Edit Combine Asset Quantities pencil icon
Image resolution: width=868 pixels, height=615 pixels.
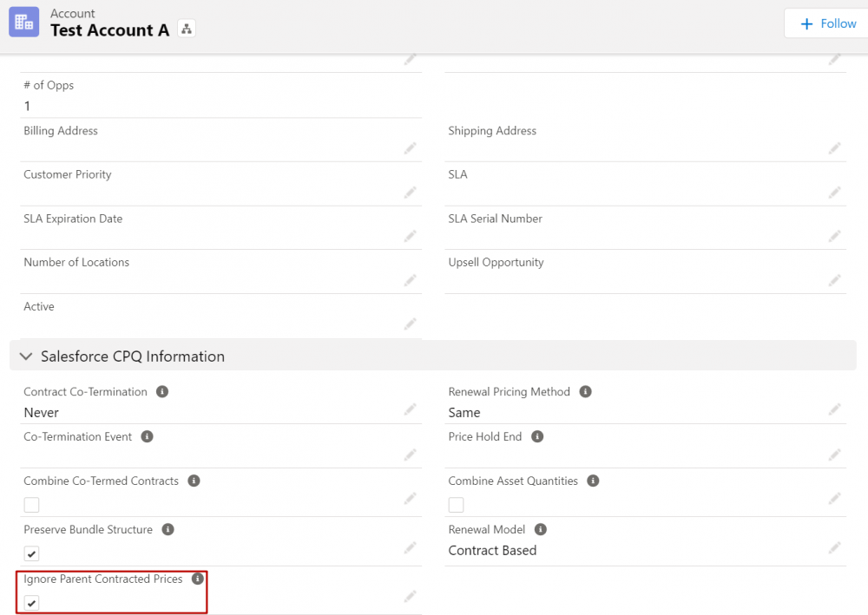(834, 498)
